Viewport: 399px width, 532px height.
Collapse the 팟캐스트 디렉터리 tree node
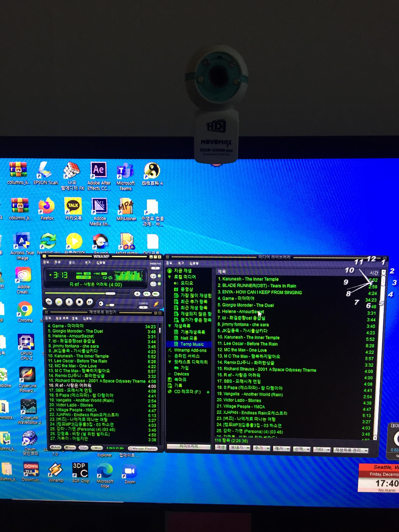(170, 362)
